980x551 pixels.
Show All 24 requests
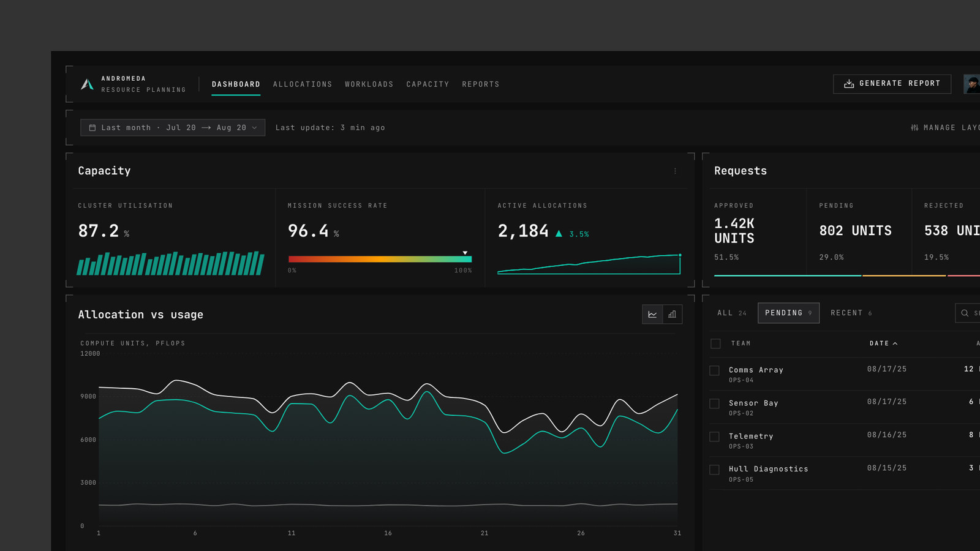pos(732,313)
